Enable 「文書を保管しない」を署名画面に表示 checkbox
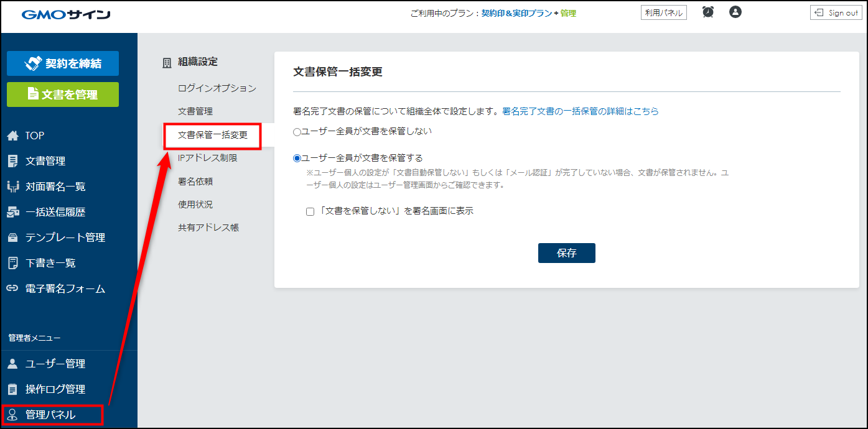 click(310, 211)
